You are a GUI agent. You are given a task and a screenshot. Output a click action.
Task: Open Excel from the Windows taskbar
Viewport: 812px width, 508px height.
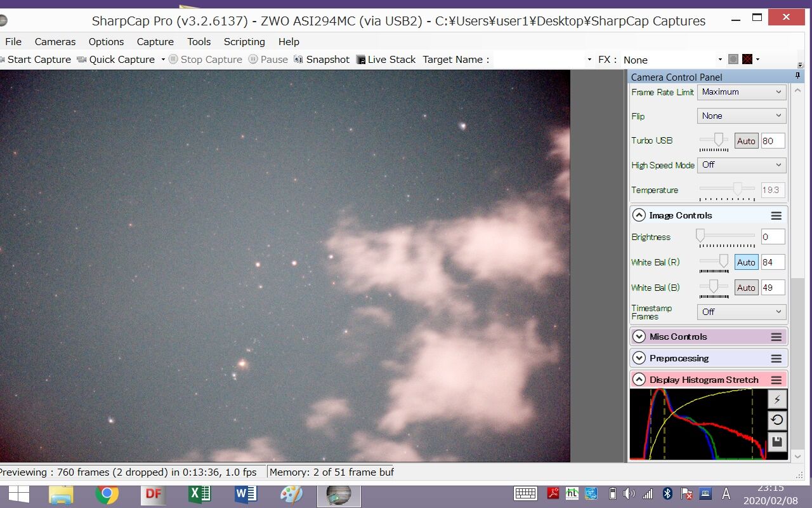tap(199, 494)
